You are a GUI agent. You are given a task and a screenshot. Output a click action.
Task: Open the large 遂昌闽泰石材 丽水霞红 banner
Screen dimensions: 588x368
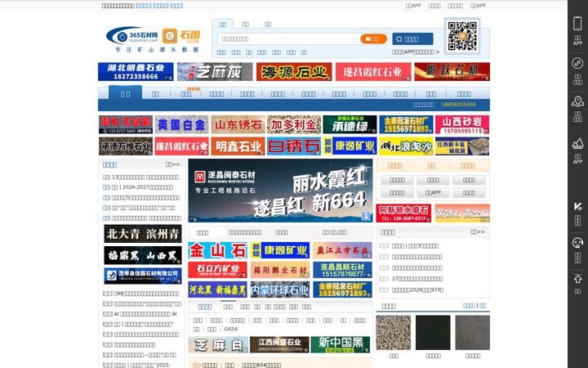coord(280,191)
